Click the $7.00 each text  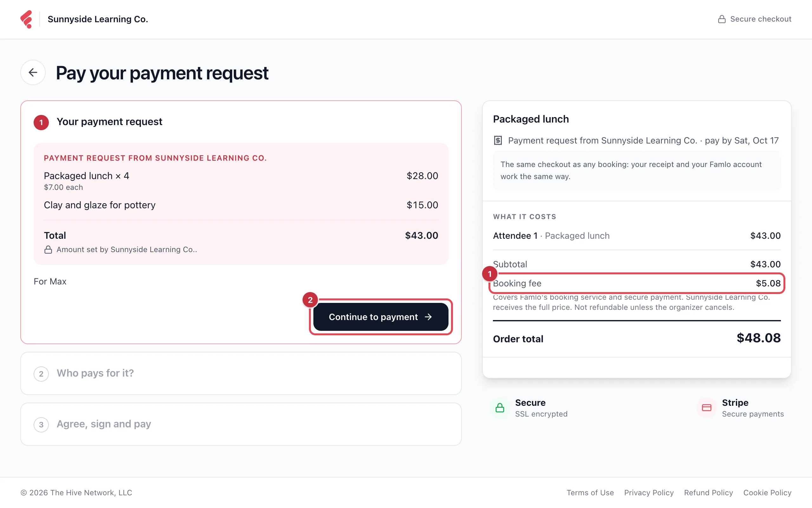pos(63,187)
